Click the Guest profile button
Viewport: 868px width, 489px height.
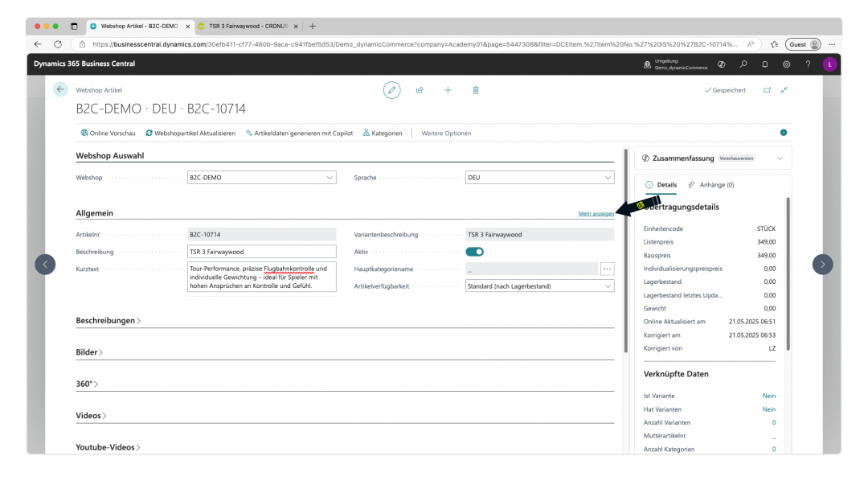point(803,44)
